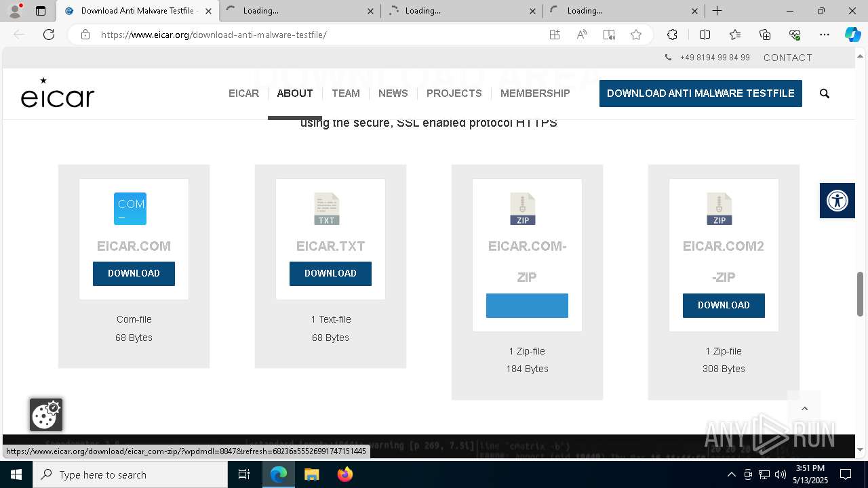Click the '308 Bytes' text
The image size is (868, 488).
(x=724, y=369)
